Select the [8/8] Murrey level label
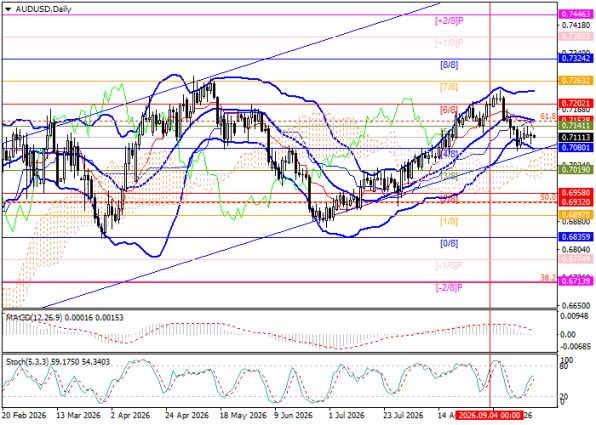Viewport: 596px width, 425px height. 449,65
